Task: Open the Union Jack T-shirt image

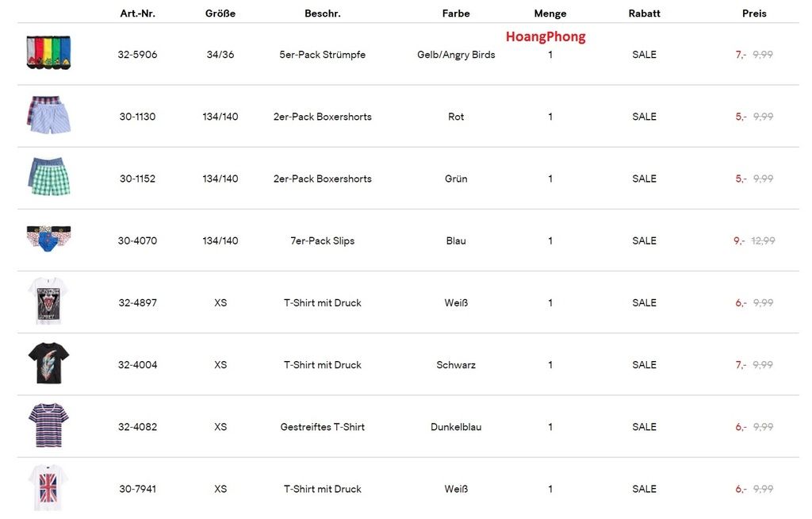Action: [x=48, y=487]
